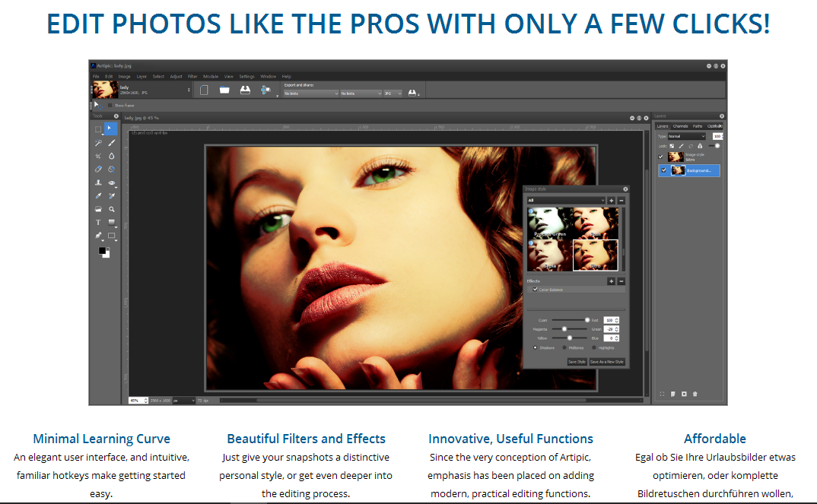
Task: Toggle the Show frame checkbox
Action: coord(110,105)
